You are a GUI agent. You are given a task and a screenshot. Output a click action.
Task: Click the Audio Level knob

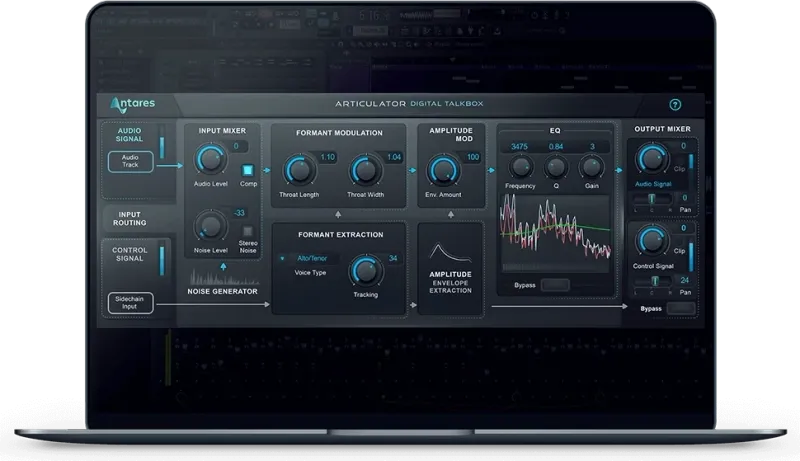point(211,158)
